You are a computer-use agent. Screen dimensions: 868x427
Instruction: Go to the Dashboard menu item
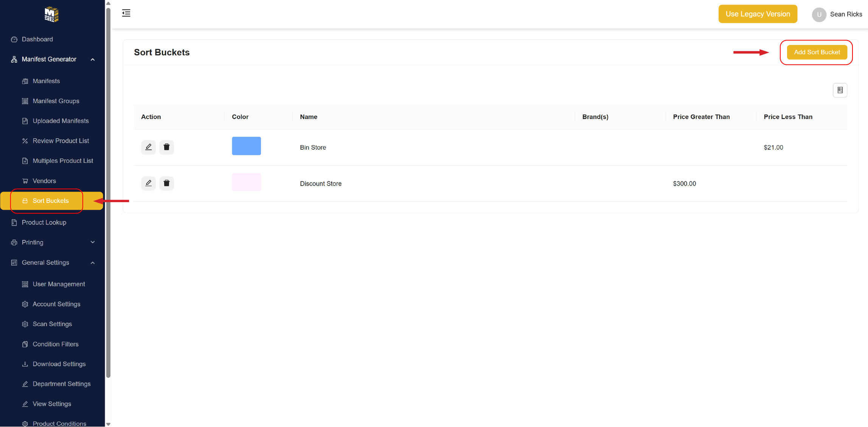(37, 39)
